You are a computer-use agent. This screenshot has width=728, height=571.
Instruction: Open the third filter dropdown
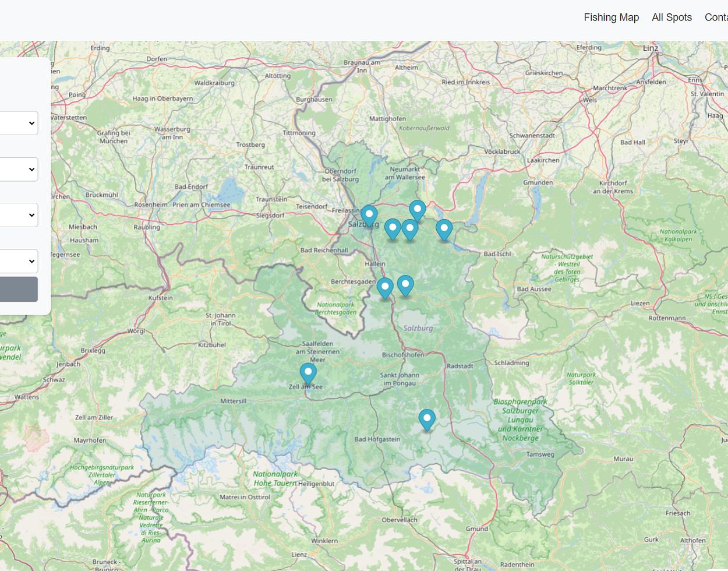point(19,215)
